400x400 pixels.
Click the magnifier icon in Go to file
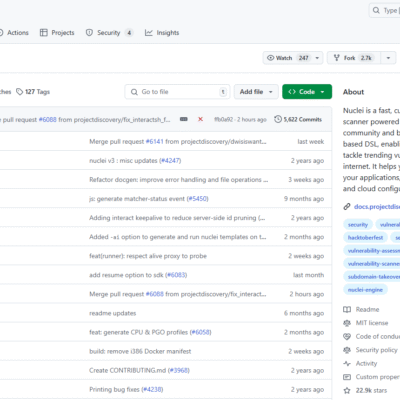pyautogui.click(x=134, y=92)
